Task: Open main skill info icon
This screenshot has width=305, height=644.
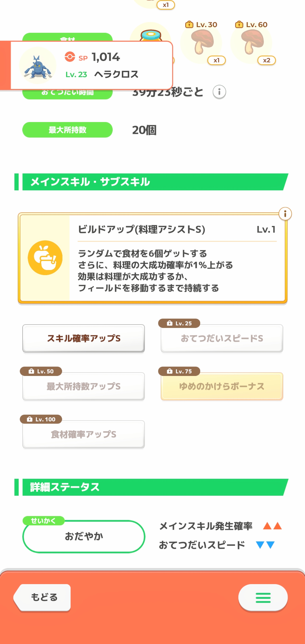Action: click(x=285, y=214)
